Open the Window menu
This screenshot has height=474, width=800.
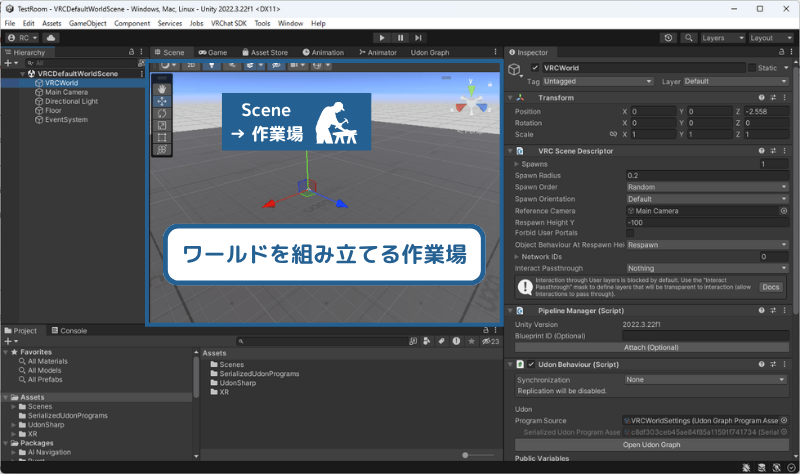[x=290, y=23]
